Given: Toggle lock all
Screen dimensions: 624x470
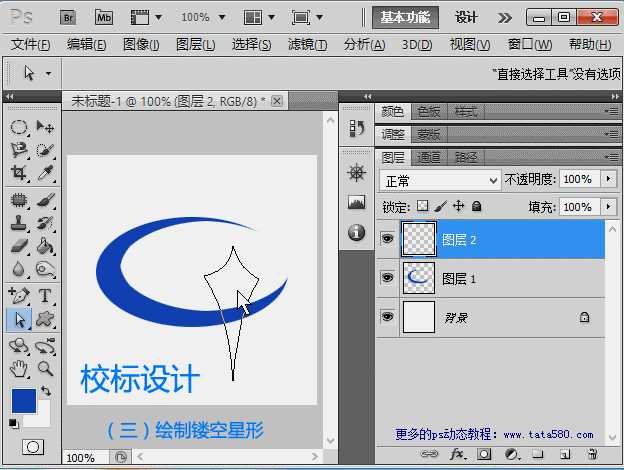Looking at the screenshot, I should (x=476, y=206).
